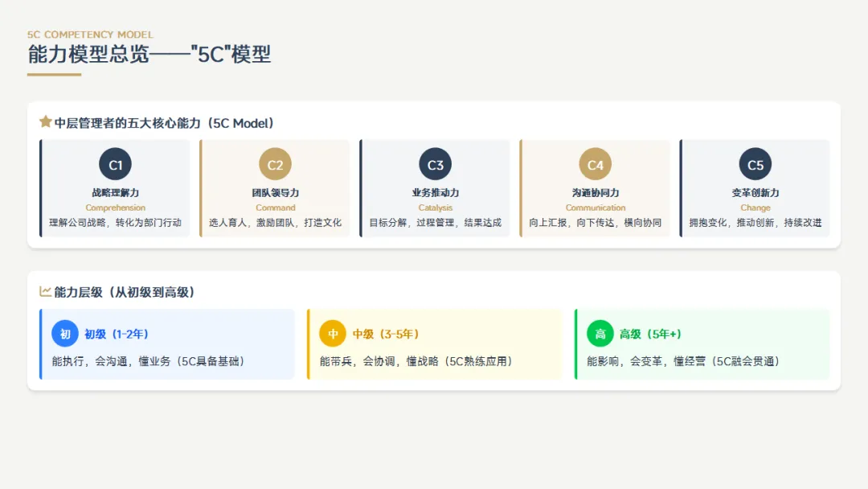Click the 中级（3-5年）heading
868x489 pixels.
tap(386, 334)
